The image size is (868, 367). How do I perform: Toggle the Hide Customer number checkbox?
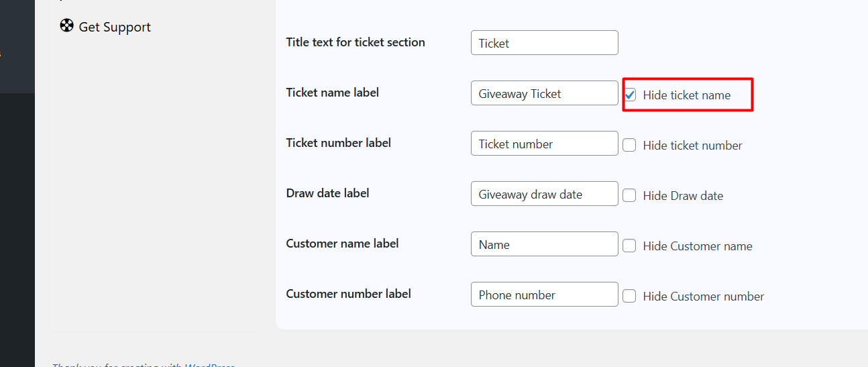point(629,296)
